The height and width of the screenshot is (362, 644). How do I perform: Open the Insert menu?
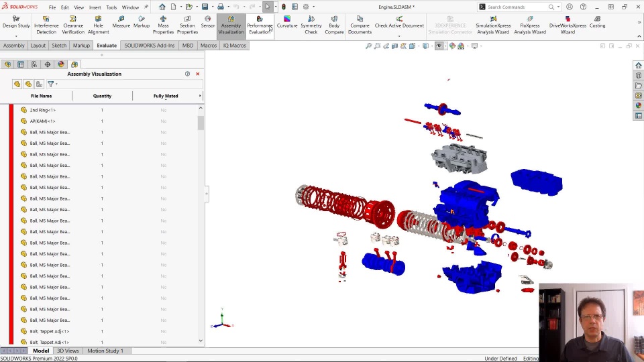click(x=95, y=7)
